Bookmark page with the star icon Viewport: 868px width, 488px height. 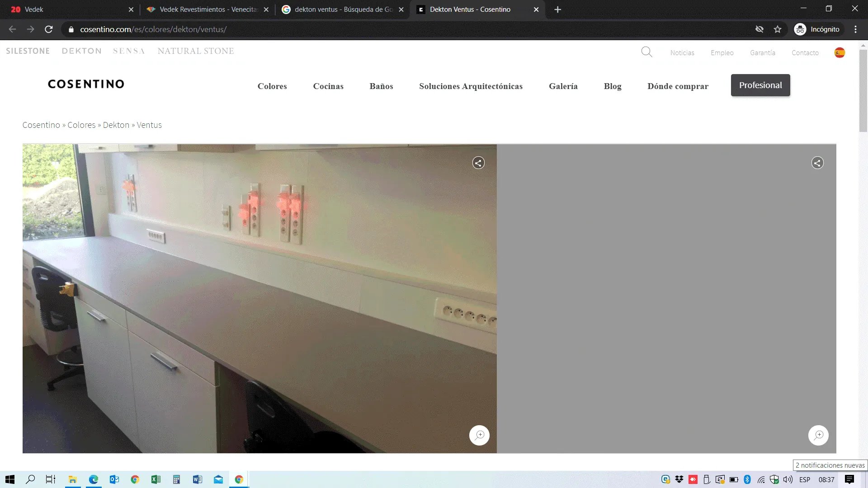(778, 29)
